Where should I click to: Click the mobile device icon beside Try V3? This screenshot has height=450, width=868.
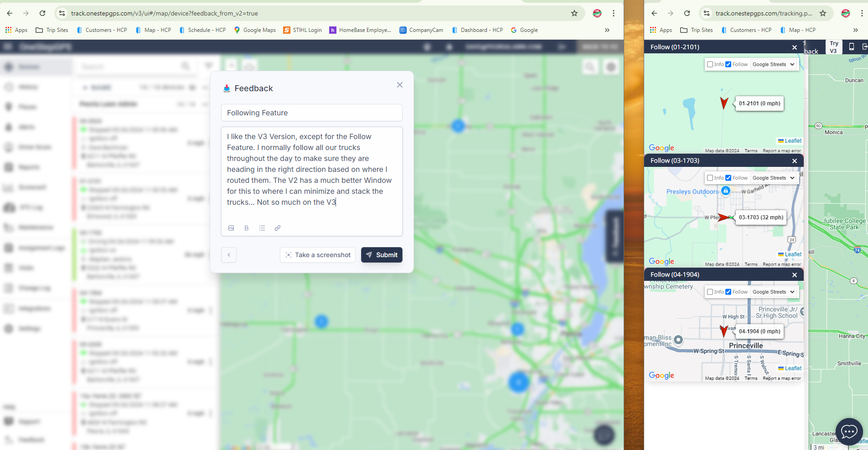851,47
